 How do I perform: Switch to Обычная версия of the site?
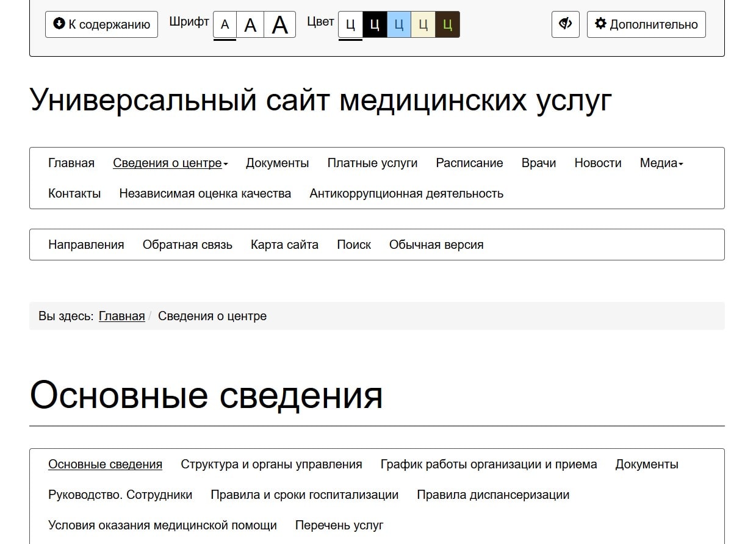pos(436,245)
